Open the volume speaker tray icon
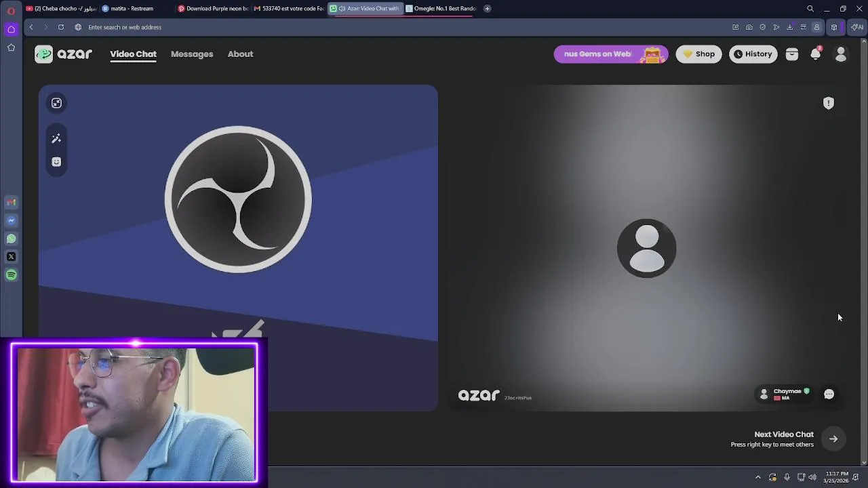The height and width of the screenshot is (488, 868). click(812, 477)
